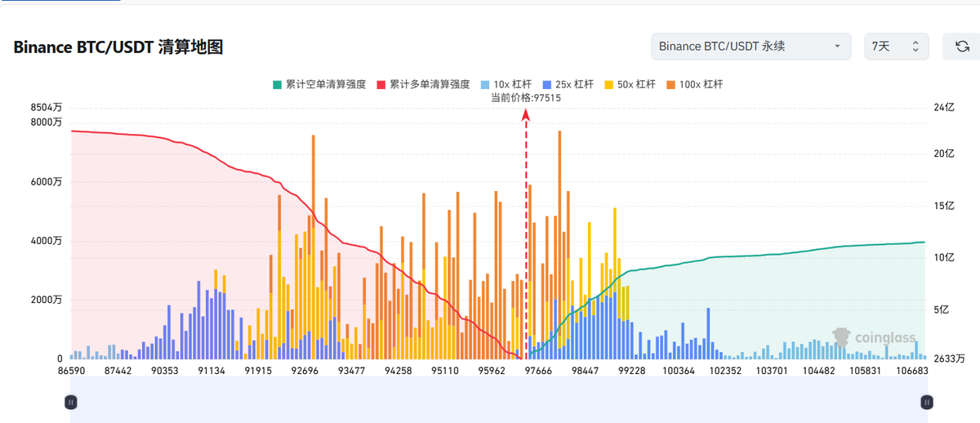Click the x-axis label 99228
980x423 pixels.
click(632, 370)
